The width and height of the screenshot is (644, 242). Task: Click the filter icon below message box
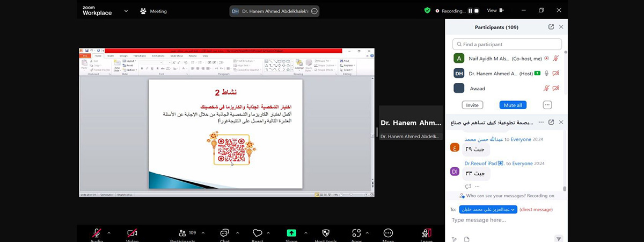click(558, 239)
